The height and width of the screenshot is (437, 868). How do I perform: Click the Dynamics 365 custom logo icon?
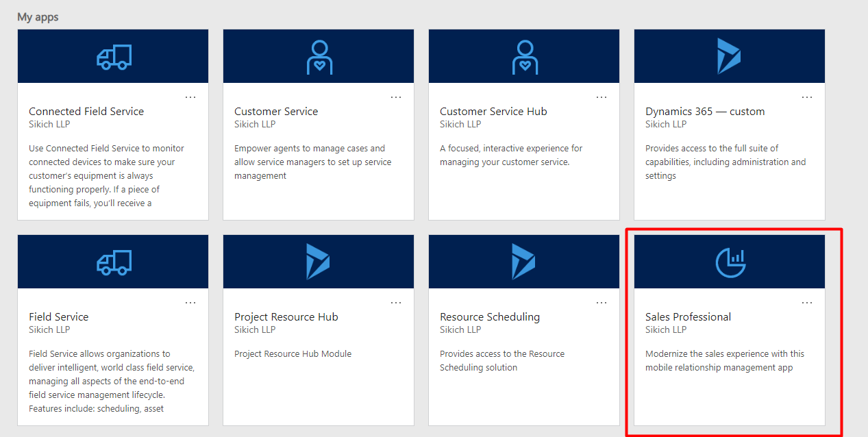click(x=729, y=56)
